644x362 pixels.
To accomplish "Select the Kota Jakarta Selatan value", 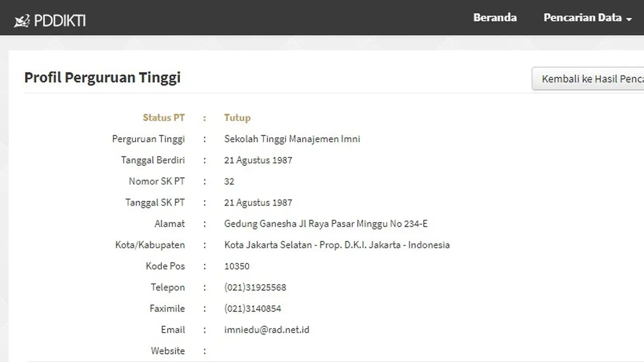I will (337, 245).
